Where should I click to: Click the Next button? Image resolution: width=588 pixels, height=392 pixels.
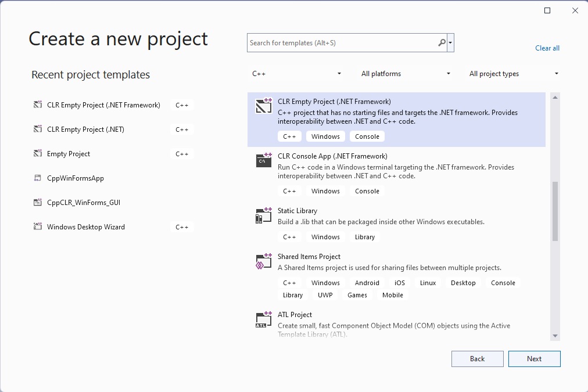(x=535, y=359)
